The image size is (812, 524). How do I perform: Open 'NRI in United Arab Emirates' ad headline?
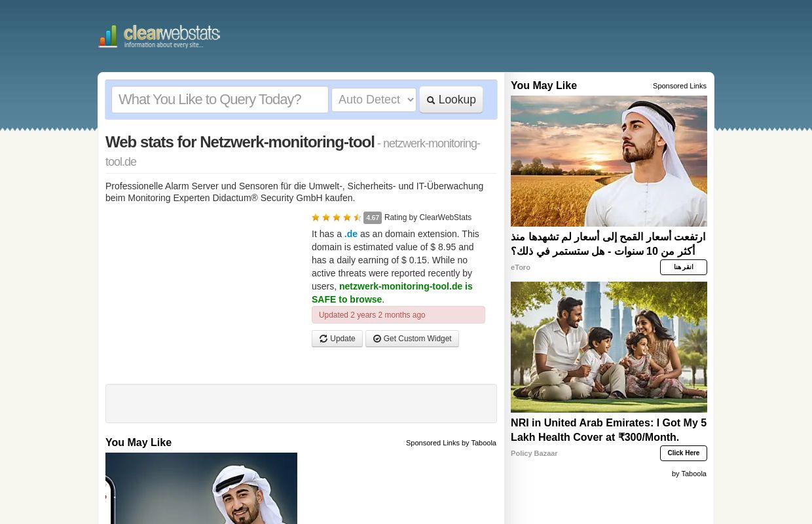(x=609, y=430)
